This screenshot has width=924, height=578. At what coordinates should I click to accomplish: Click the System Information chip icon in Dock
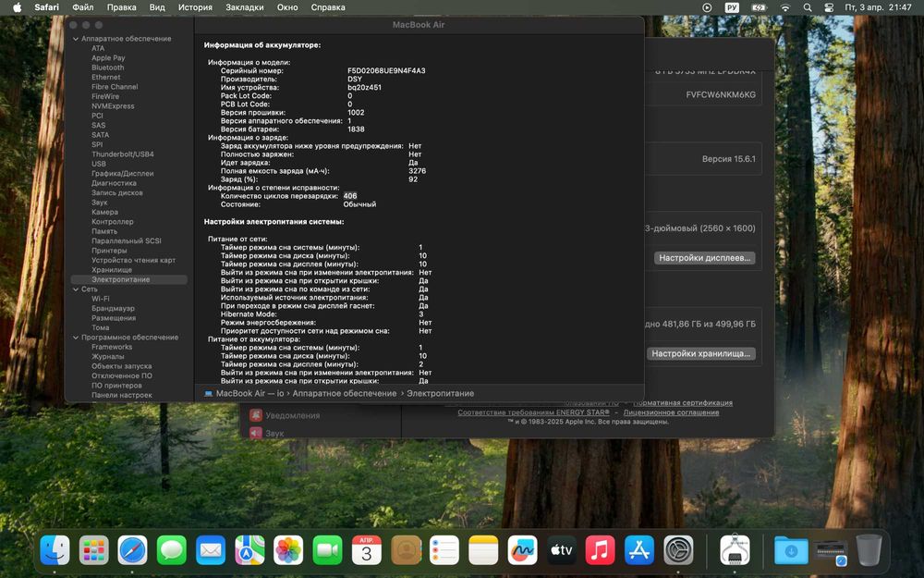click(x=735, y=550)
